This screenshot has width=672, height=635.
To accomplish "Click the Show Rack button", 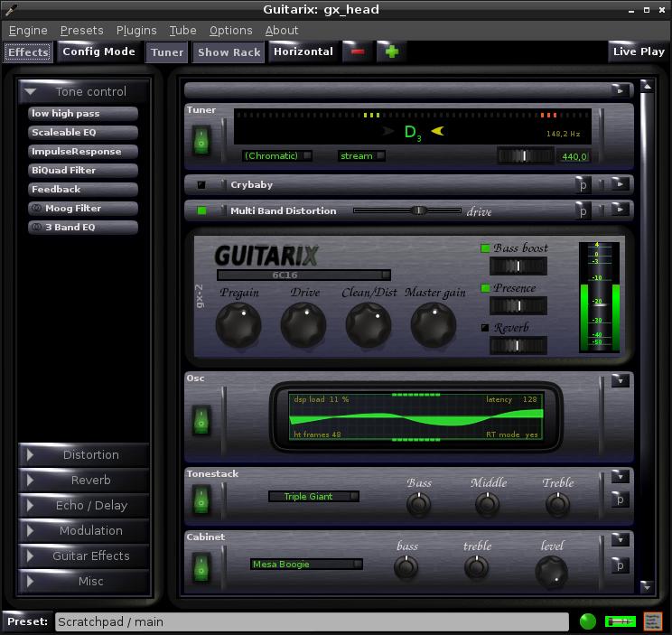I will click(229, 51).
